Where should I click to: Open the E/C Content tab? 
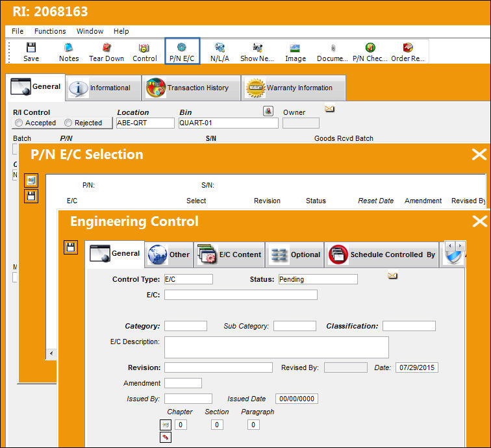(x=229, y=255)
